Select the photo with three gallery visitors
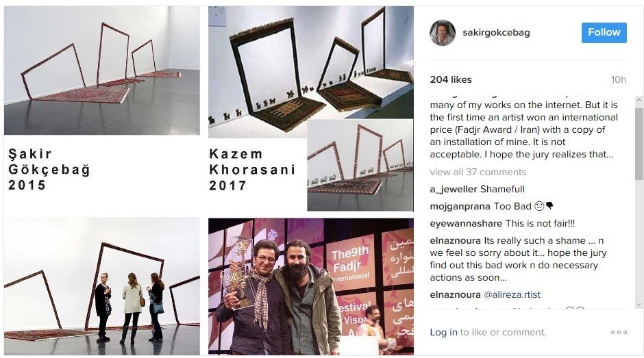 [102, 286]
